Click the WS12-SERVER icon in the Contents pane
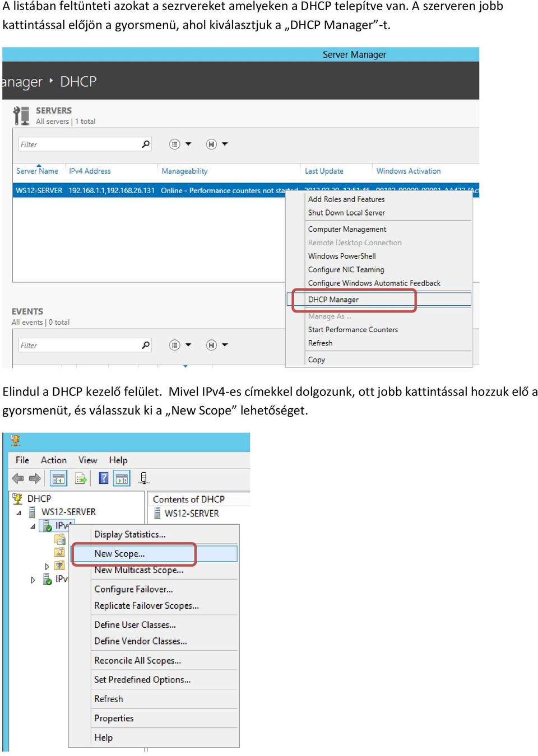 [157, 513]
